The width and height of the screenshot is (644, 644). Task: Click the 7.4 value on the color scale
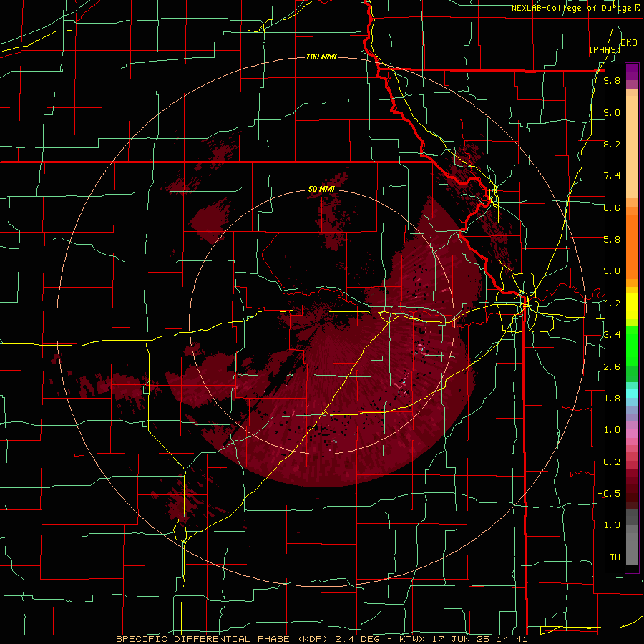612,176
